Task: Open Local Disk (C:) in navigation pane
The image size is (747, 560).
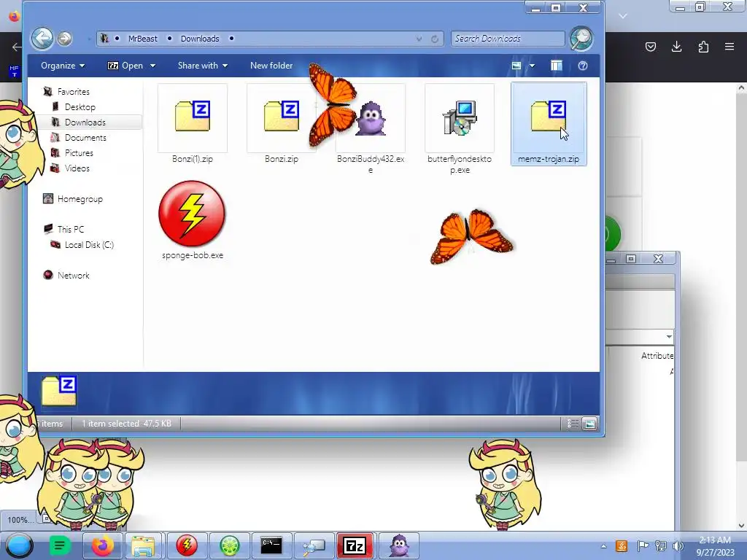Action: pyautogui.click(x=88, y=244)
